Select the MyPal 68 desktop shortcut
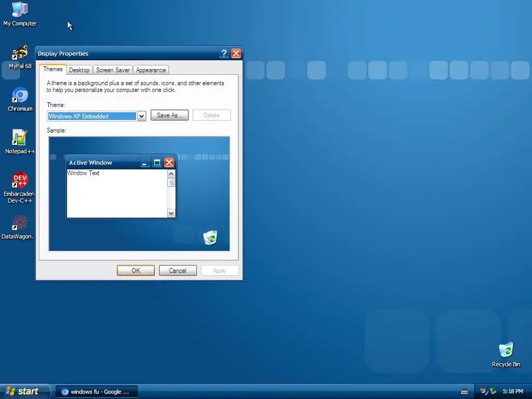 [x=20, y=57]
